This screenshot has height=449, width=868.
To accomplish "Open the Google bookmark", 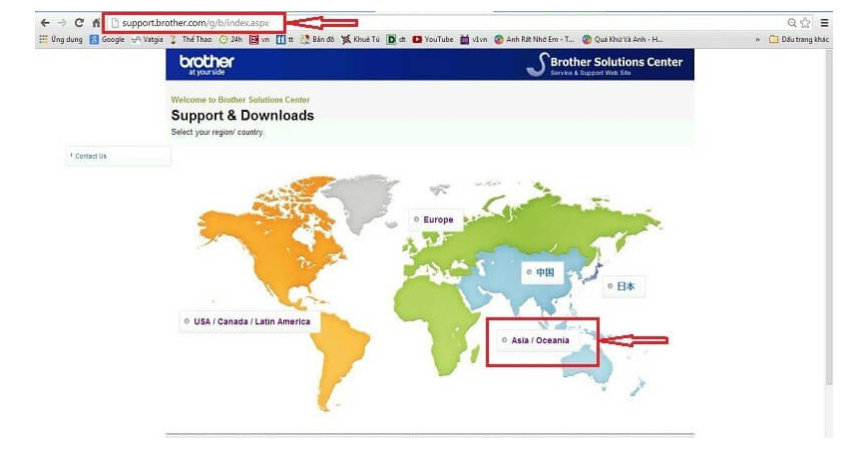I will click(x=108, y=39).
